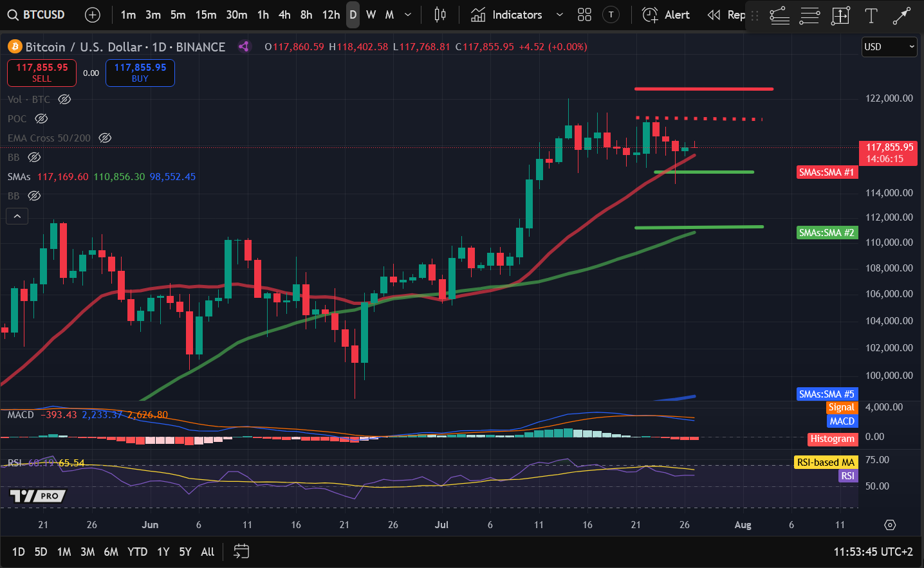Start bar Replay mode

click(x=726, y=15)
